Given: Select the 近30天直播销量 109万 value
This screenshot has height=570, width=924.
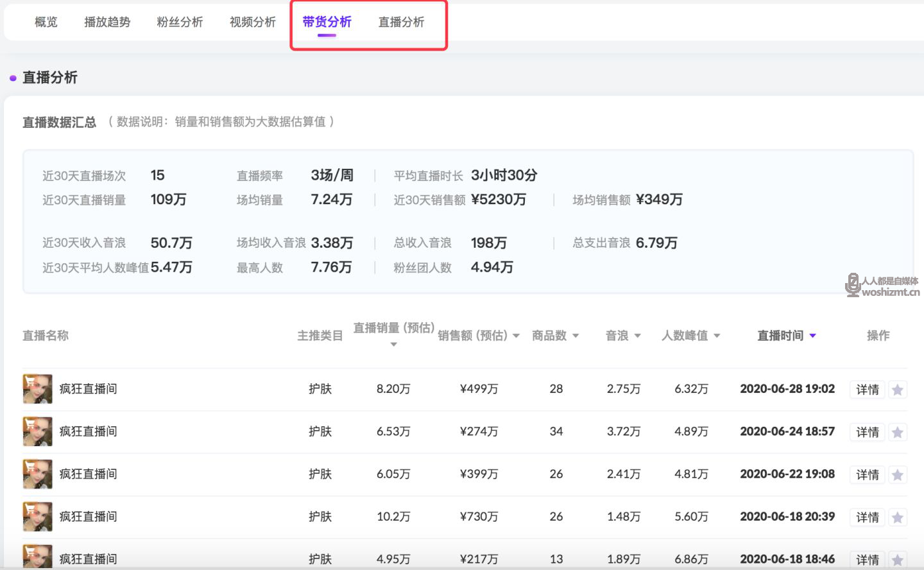Looking at the screenshot, I should pos(168,200).
